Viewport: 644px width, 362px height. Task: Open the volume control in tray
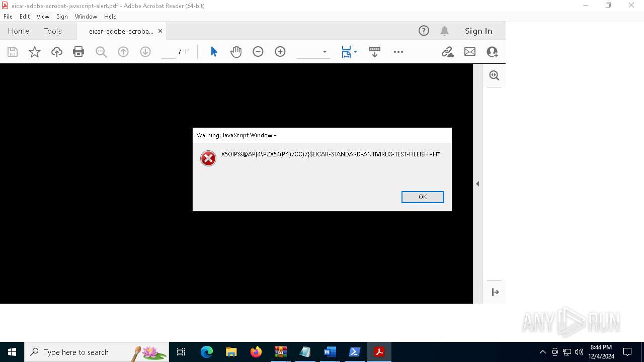pyautogui.click(x=579, y=352)
